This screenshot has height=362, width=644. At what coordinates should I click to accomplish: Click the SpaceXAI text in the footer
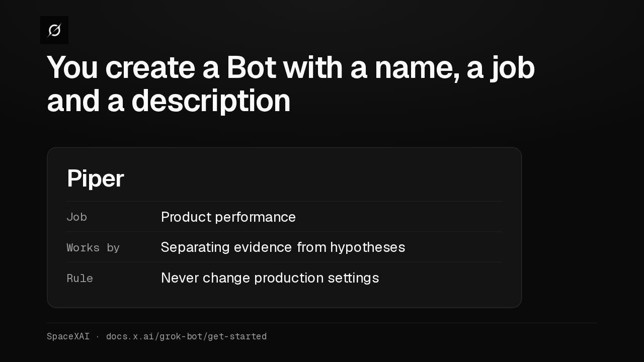click(x=68, y=336)
